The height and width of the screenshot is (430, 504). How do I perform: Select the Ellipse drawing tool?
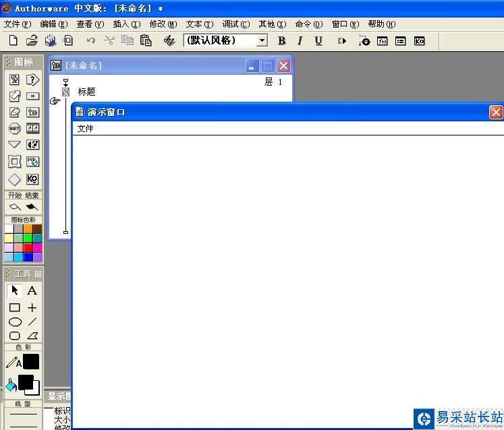click(15, 321)
